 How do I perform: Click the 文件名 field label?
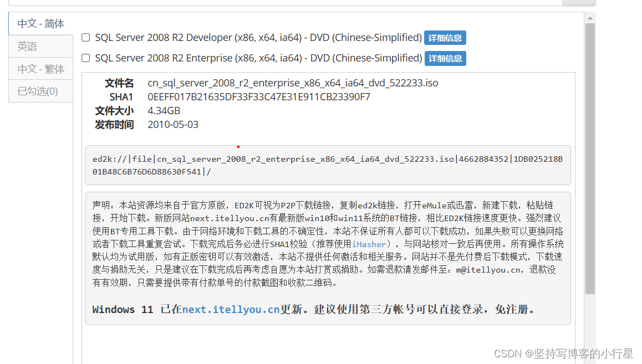pos(119,83)
